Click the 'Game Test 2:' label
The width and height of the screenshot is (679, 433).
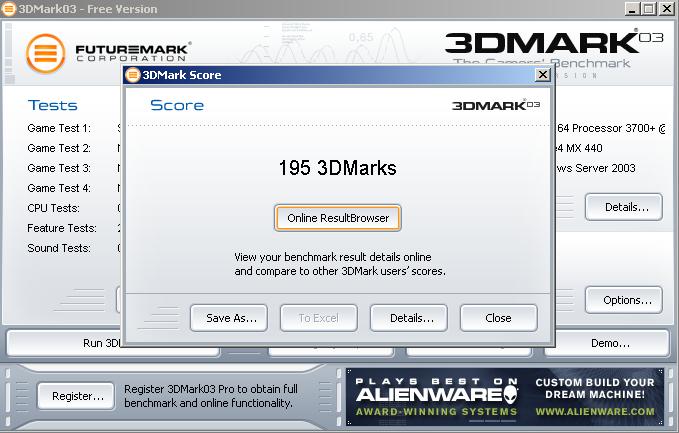(59, 148)
